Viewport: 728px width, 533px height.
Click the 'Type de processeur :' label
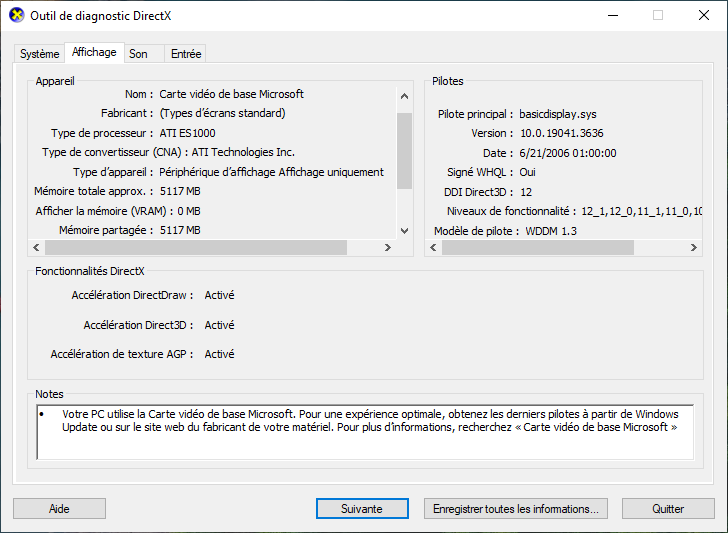[102, 133]
